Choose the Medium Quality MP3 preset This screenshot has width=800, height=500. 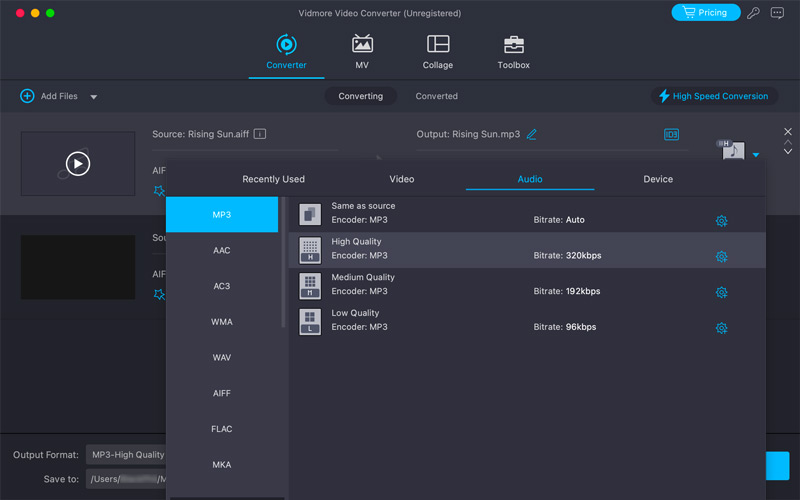pyautogui.click(x=527, y=286)
